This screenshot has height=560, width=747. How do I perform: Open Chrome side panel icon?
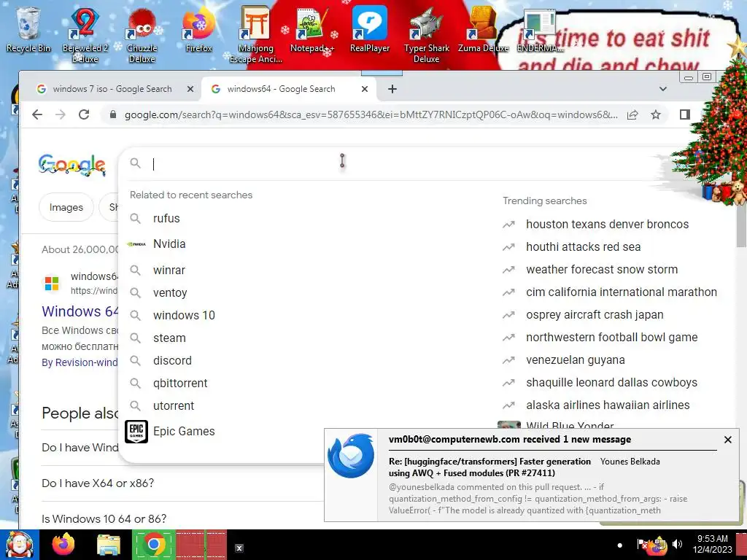click(x=684, y=114)
